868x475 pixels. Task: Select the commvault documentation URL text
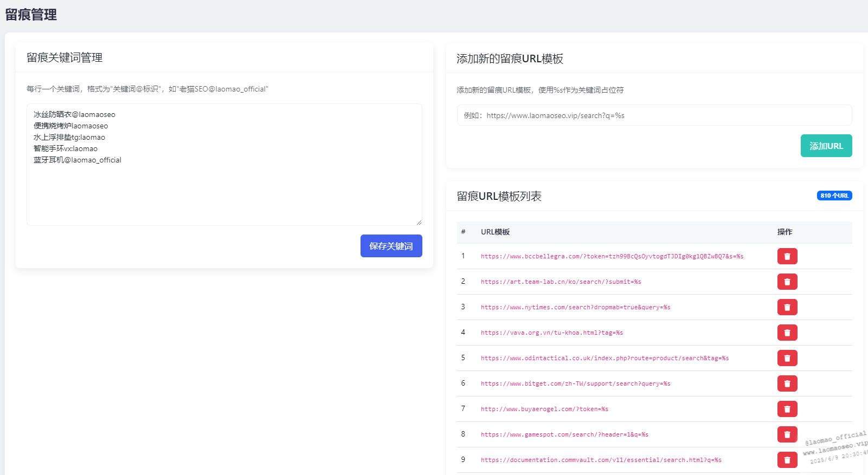(601, 460)
